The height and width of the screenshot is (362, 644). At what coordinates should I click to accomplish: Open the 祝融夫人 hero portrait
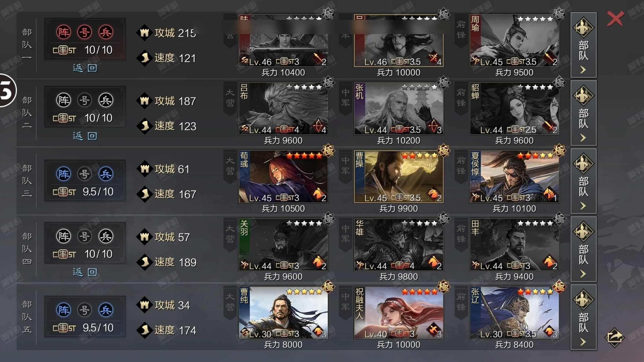(398, 313)
